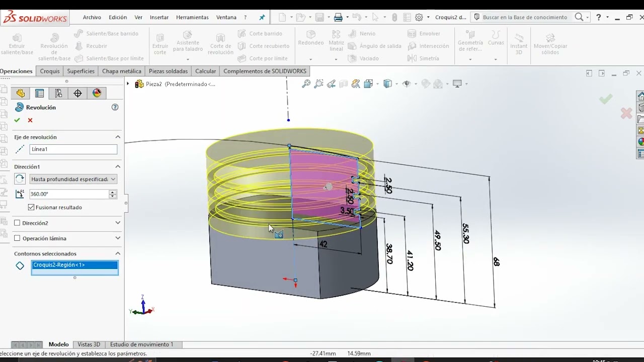
Task: Open the Ventana menu
Action: [226, 17]
